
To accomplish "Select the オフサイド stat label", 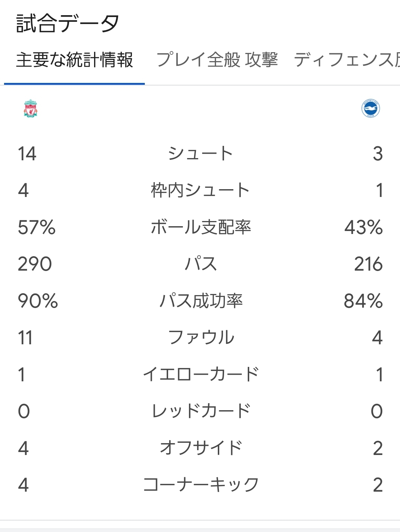I will [200, 448].
